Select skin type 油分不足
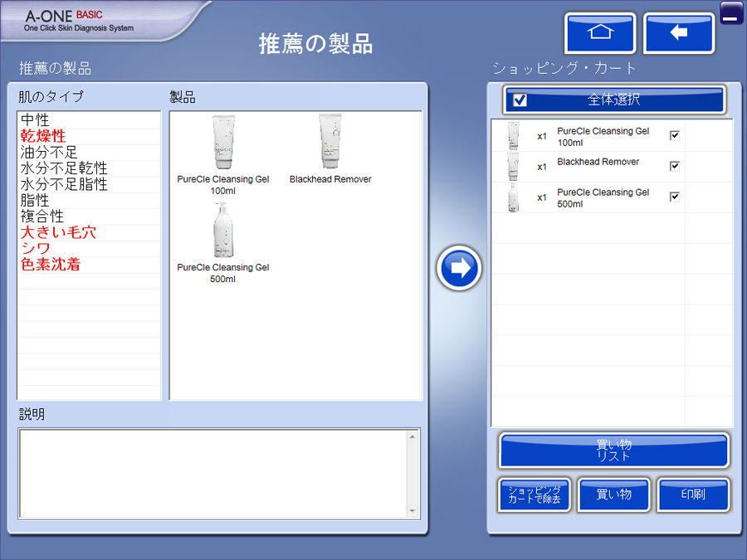The image size is (747, 560). 89,153
